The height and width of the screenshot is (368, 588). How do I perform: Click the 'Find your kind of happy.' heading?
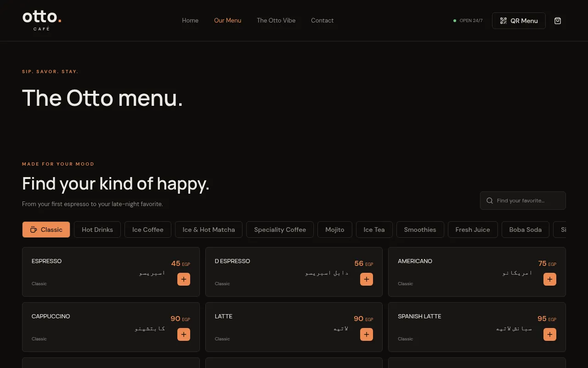(x=116, y=184)
